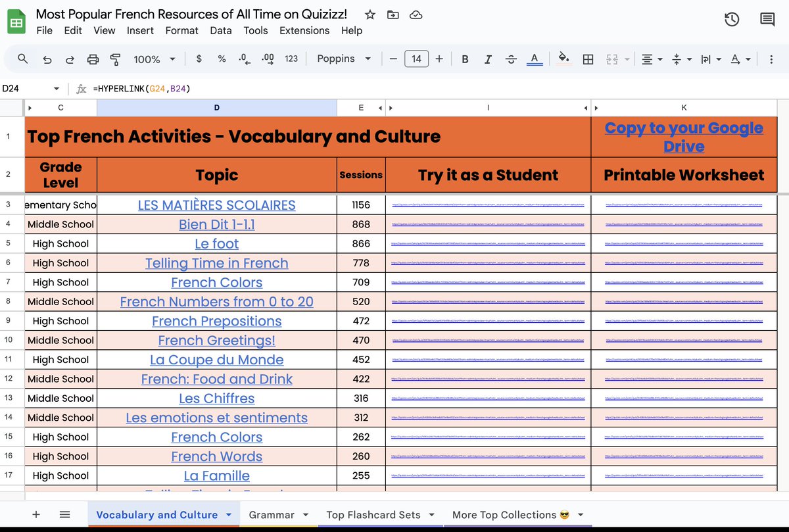This screenshot has height=532, width=789.
Task: Open the LES MATIÈRES SCOLAIRES link
Action: click(x=216, y=205)
